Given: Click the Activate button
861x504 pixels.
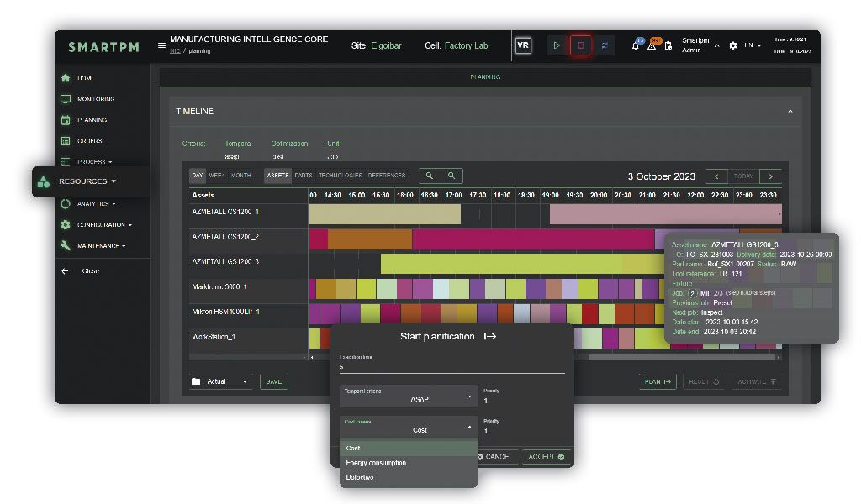Looking at the screenshot, I should 757,381.
